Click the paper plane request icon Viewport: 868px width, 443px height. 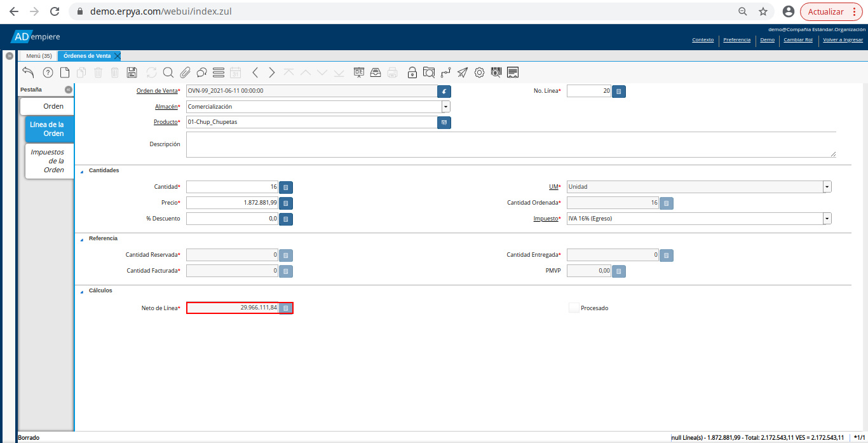click(x=463, y=72)
